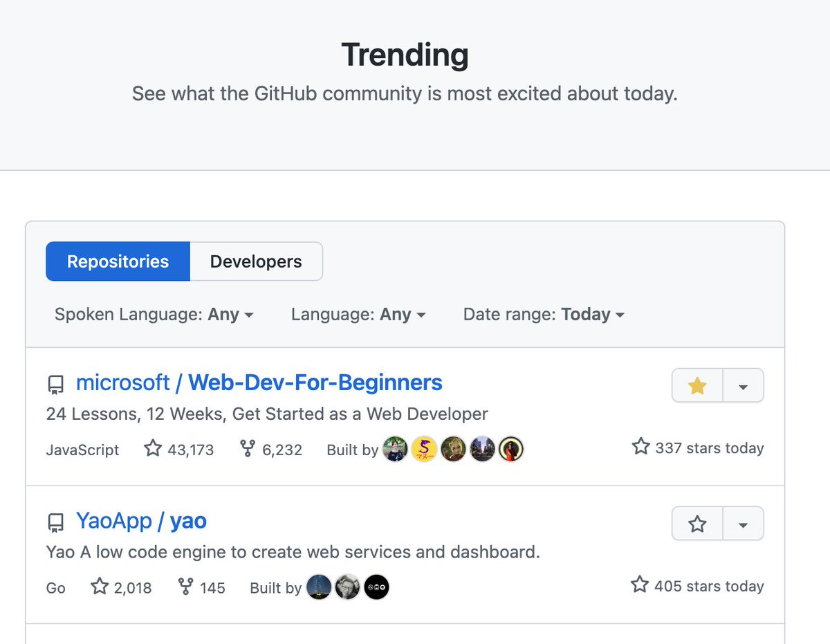
Task: Open the Date range dropdown showing Today
Action: (544, 314)
